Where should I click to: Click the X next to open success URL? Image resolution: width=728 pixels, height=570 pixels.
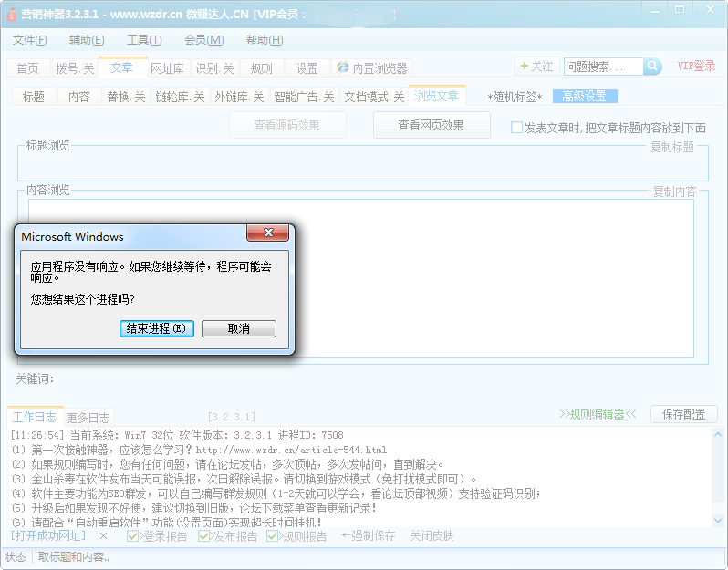[103, 536]
